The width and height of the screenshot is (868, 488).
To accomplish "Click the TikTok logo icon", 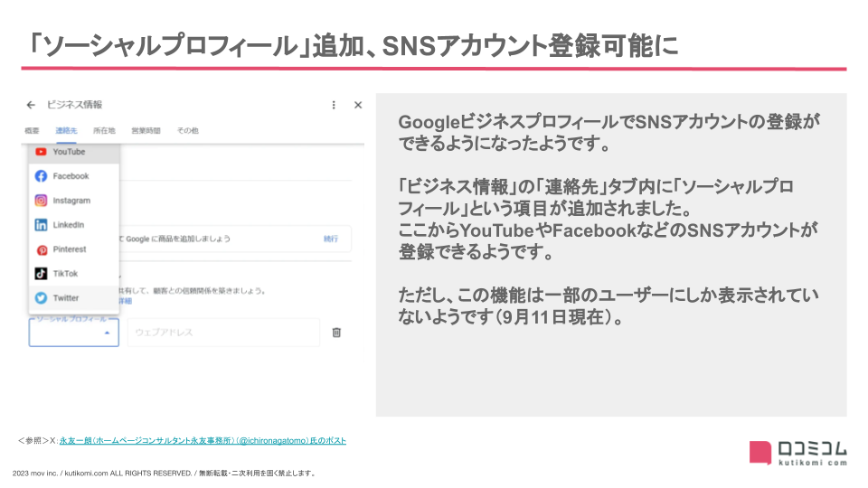I will click(41, 273).
